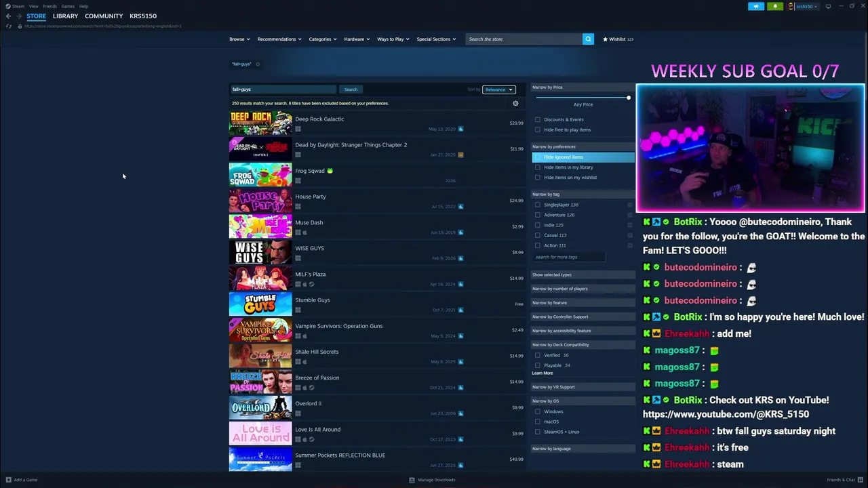Switch to Big Picture mode monitor icon
Image resolution: width=868 pixels, height=488 pixels.
pos(828,6)
